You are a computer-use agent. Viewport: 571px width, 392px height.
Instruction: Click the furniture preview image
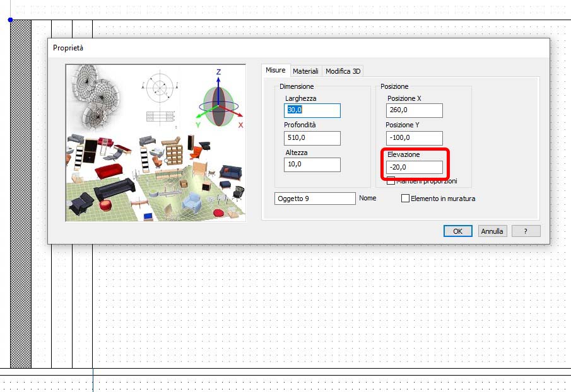(156, 143)
